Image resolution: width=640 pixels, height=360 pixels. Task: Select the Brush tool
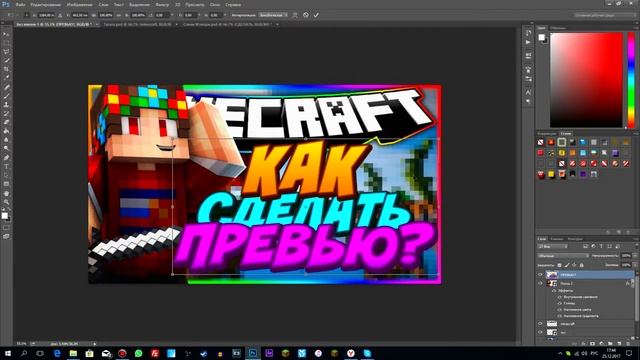(x=6, y=96)
